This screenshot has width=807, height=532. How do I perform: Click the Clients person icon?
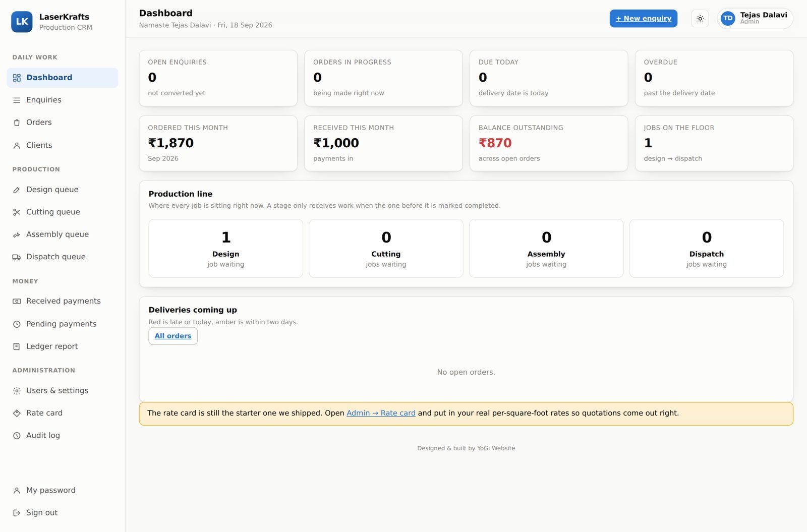click(x=17, y=145)
